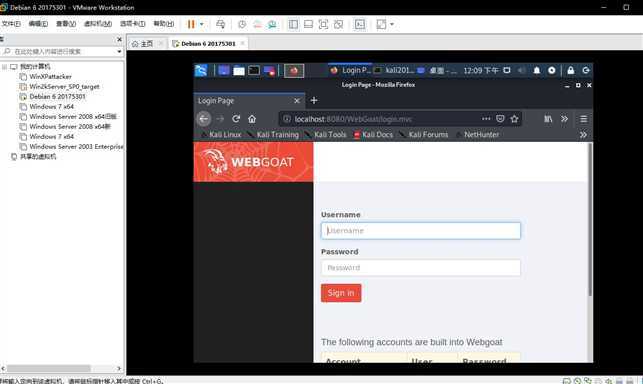
Task: Click the unity mode toolbar icon
Action: tap(338, 24)
